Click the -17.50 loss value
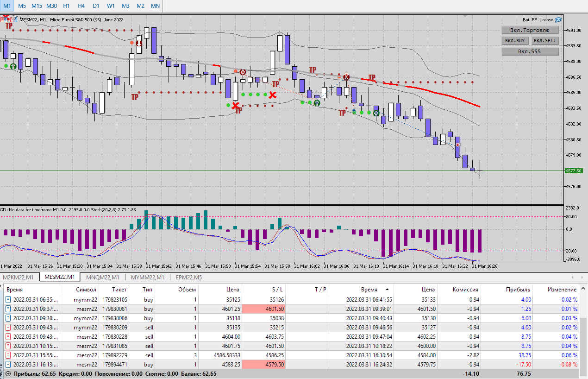588x379 pixels. click(x=523, y=365)
